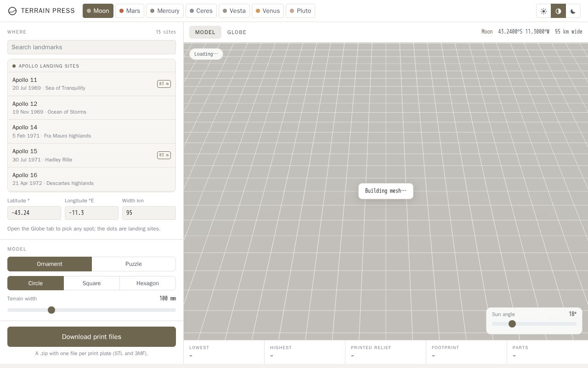
Task: Click the 'Parts' stat label
Action: [x=520, y=348]
